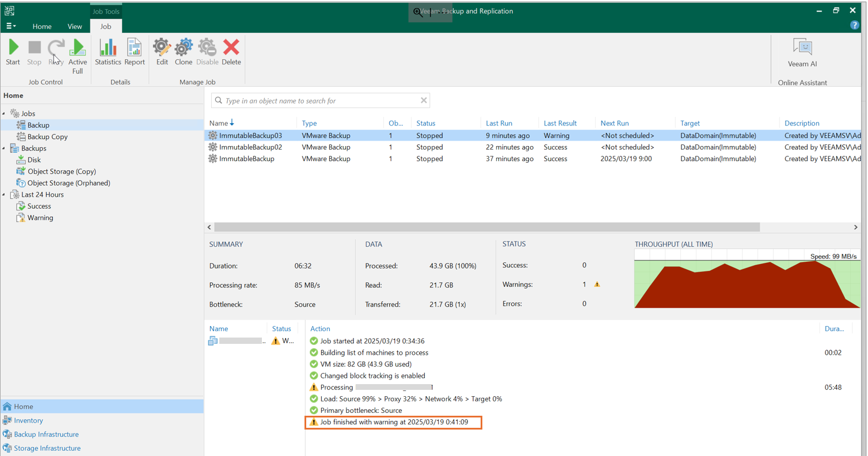Click the Processing warning log entry
The height and width of the screenshot is (456, 868).
(x=371, y=387)
